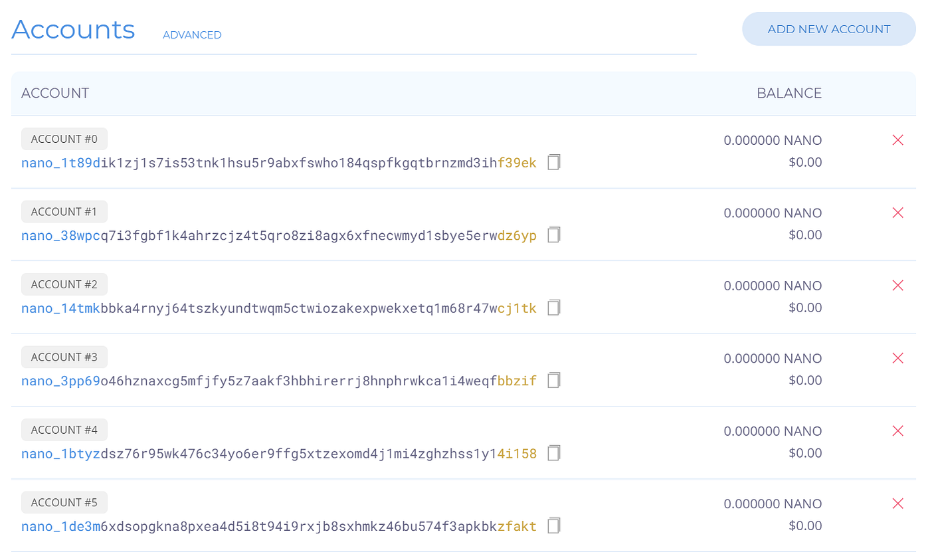This screenshot has width=930, height=560.
Task: Copy Account #2 address with the copy icon
Action: tap(554, 308)
